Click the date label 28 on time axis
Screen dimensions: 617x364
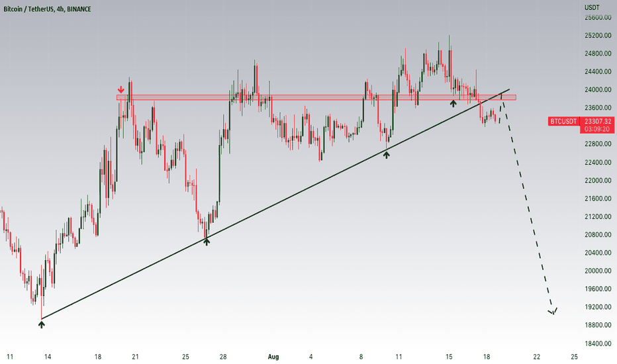tap(223, 357)
